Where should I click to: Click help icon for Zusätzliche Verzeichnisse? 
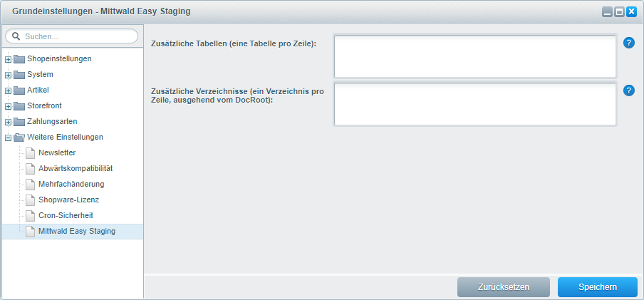pos(629,90)
